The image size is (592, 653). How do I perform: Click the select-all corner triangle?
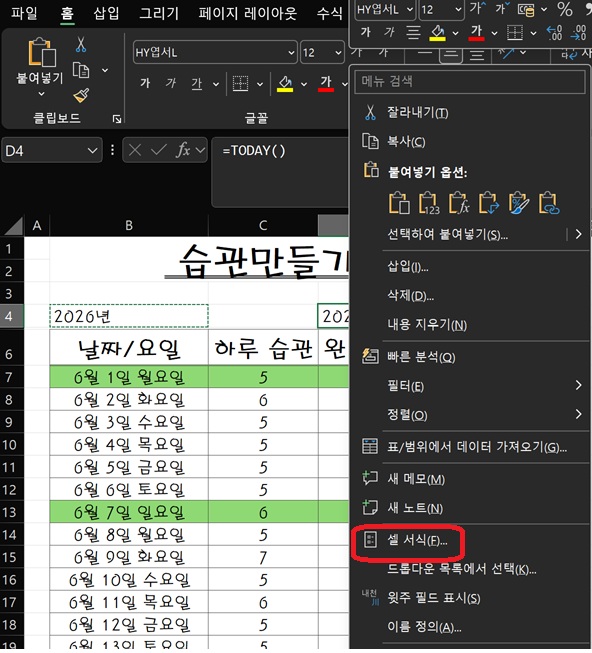pyautogui.click(x=13, y=225)
